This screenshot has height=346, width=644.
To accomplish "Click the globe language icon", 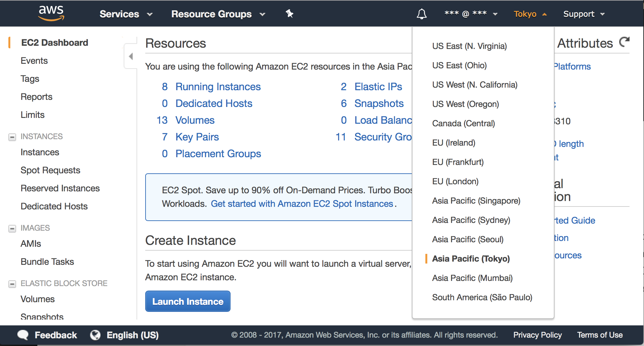I will (95, 335).
